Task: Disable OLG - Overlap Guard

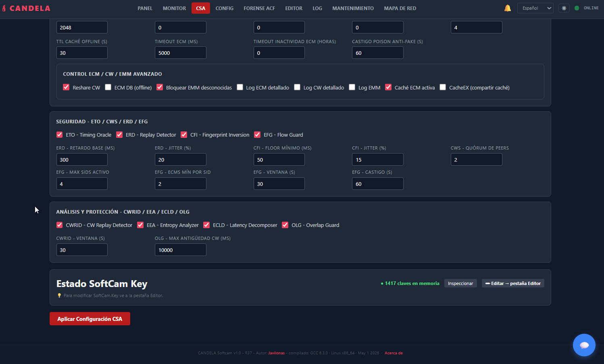Action: 285,225
